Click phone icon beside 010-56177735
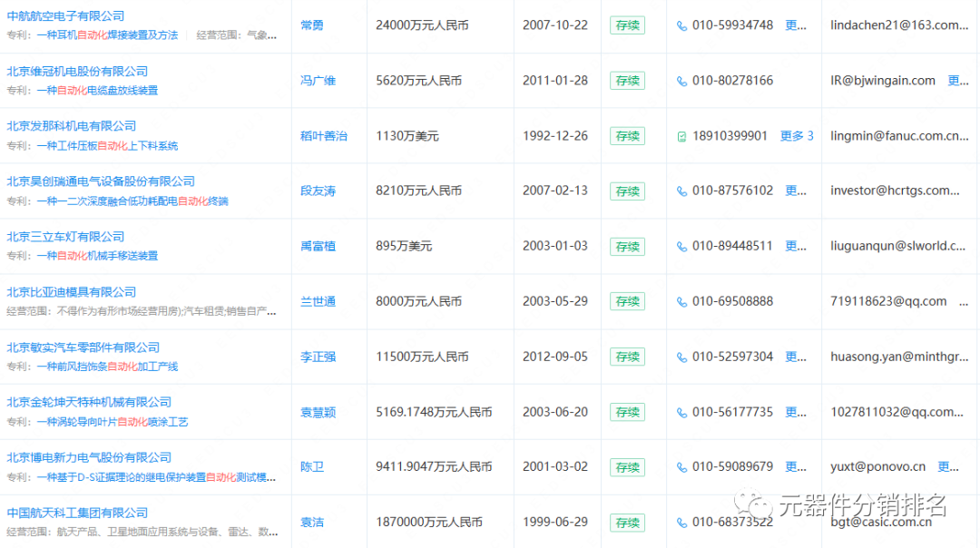Screen dimensions: 980x548 681,413
